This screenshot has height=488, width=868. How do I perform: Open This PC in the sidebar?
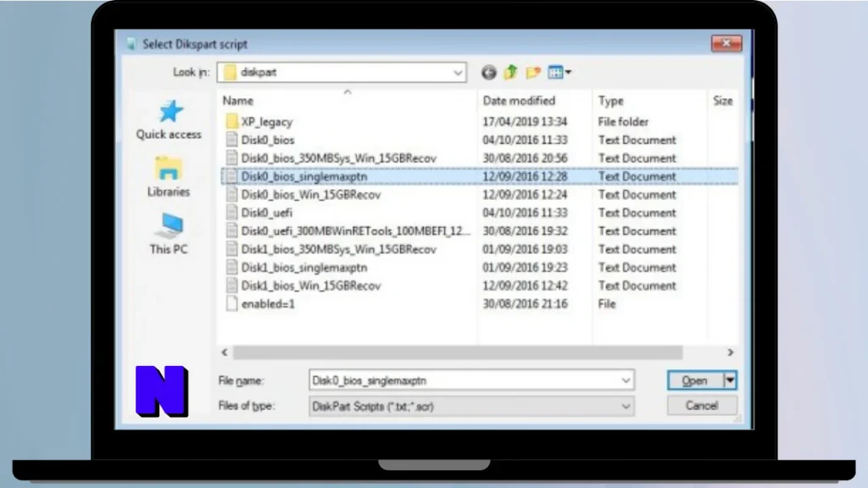(169, 234)
